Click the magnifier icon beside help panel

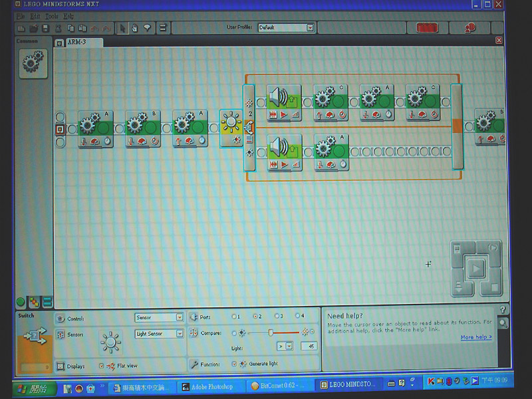point(503,323)
